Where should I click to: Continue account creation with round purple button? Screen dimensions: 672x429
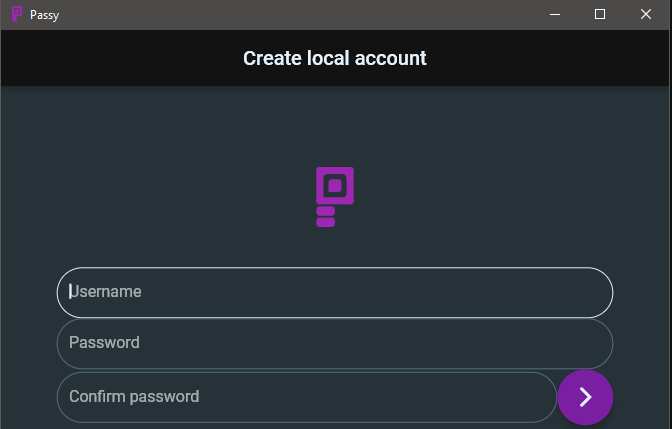(x=585, y=397)
